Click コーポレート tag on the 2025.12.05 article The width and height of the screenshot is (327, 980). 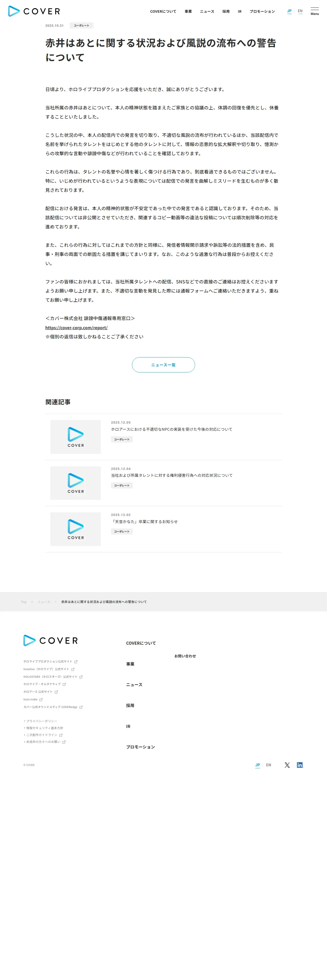tap(122, 439)
